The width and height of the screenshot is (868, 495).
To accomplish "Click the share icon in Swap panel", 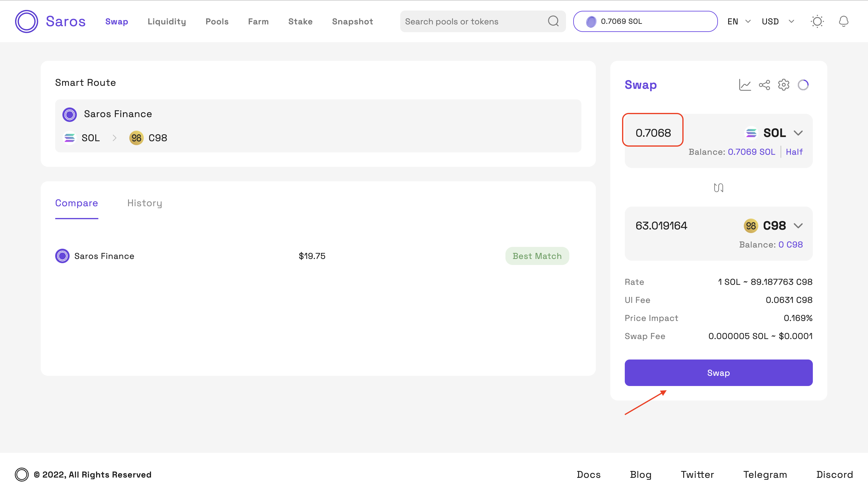I will pyautogui.click(x=764, y=85).
